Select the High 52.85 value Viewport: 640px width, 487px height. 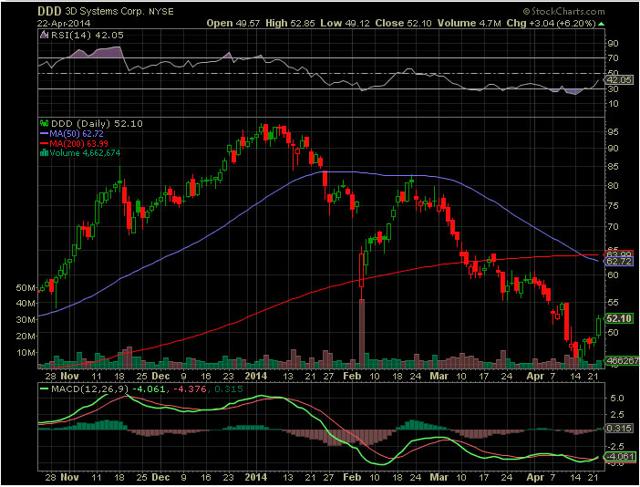point(290,23)
